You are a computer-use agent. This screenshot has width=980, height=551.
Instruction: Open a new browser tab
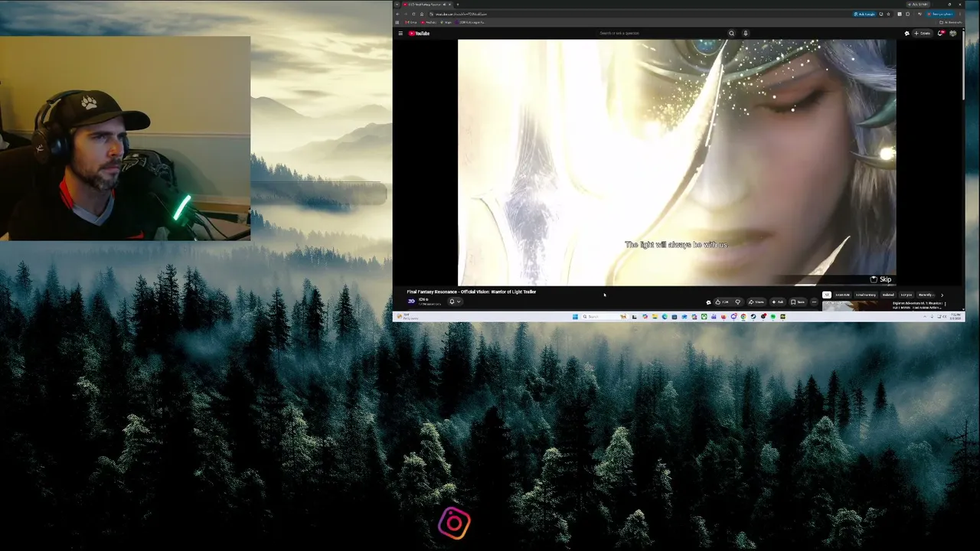(459, 5)
